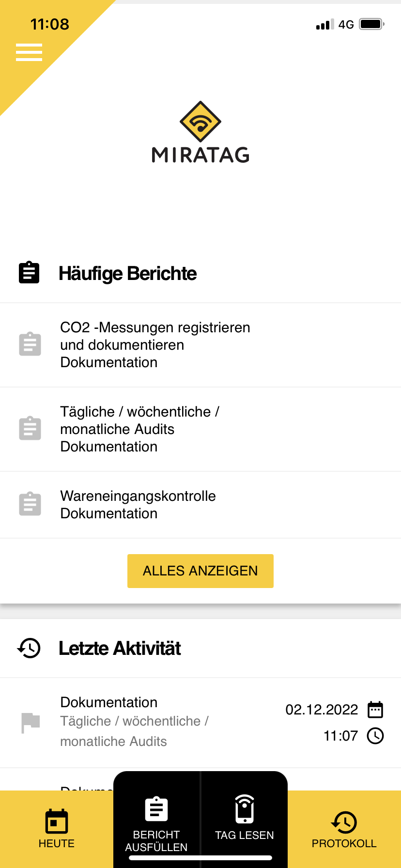This screenshot has height=868, width=401.
Task: Open the hamburger menu
Action: pos(29,52)
